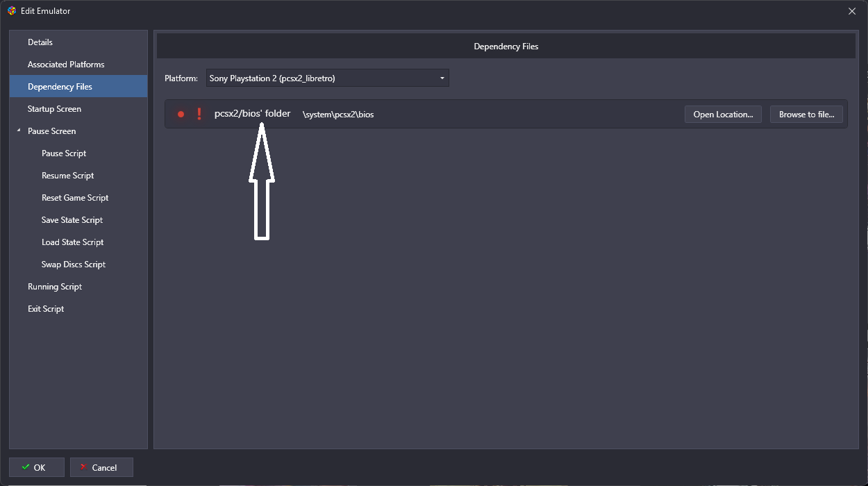Click the Open Location button

pyautogui.click(x=723, y=115)
